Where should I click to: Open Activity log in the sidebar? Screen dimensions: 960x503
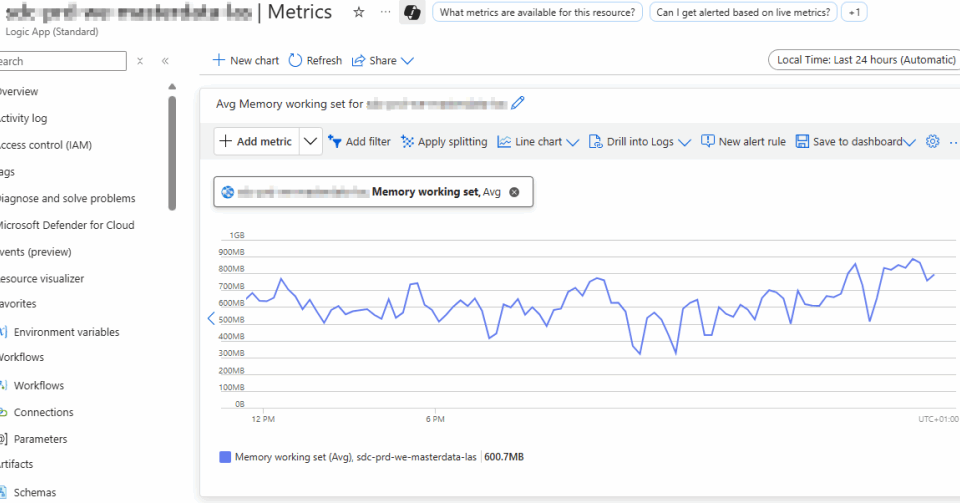(23, 118)
